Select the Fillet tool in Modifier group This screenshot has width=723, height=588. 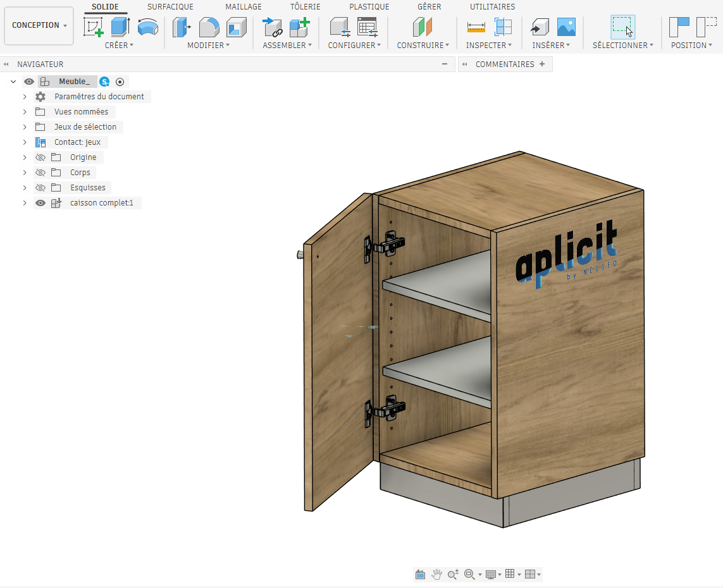[x=209, y=27]
